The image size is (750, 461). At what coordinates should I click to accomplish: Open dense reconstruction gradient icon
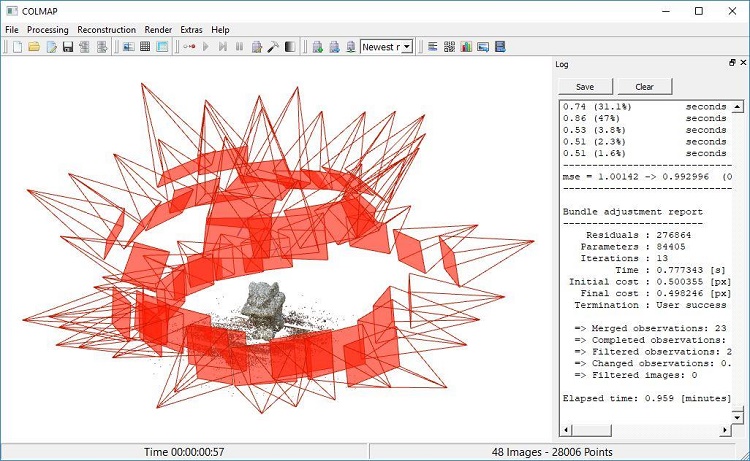[290, 47]
